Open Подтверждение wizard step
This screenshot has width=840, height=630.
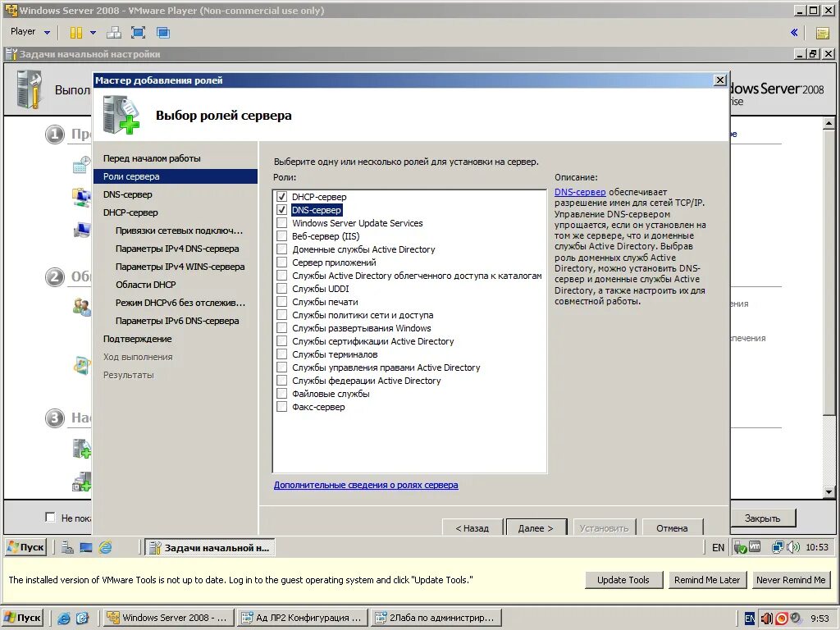click(137, 339)
